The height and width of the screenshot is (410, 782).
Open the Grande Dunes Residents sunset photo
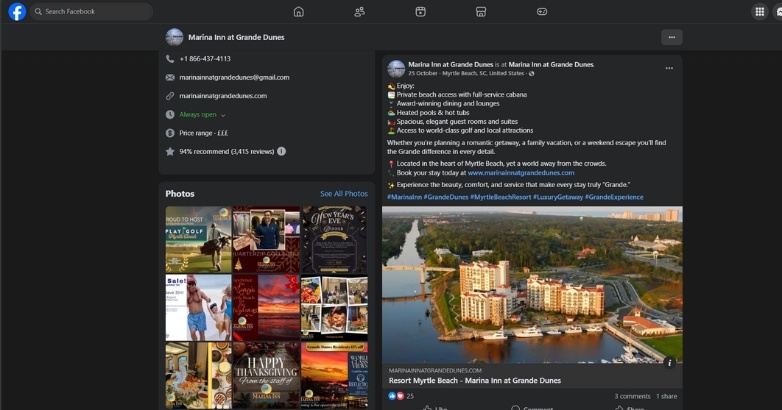[334, 375]
